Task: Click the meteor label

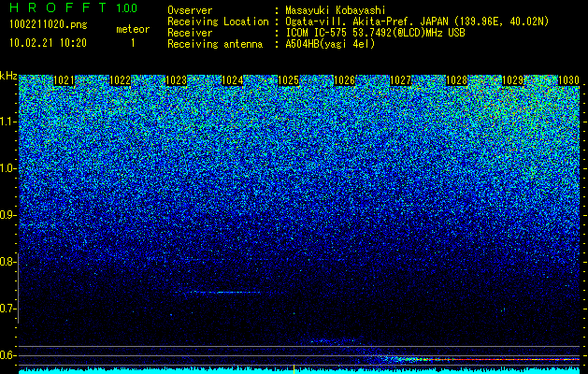Action: [133, 29]
